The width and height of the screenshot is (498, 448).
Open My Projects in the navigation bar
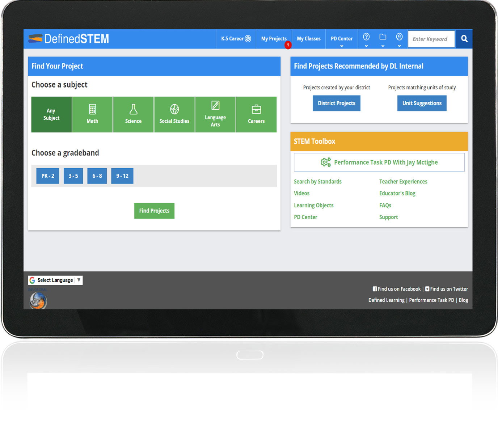(274, 39)
